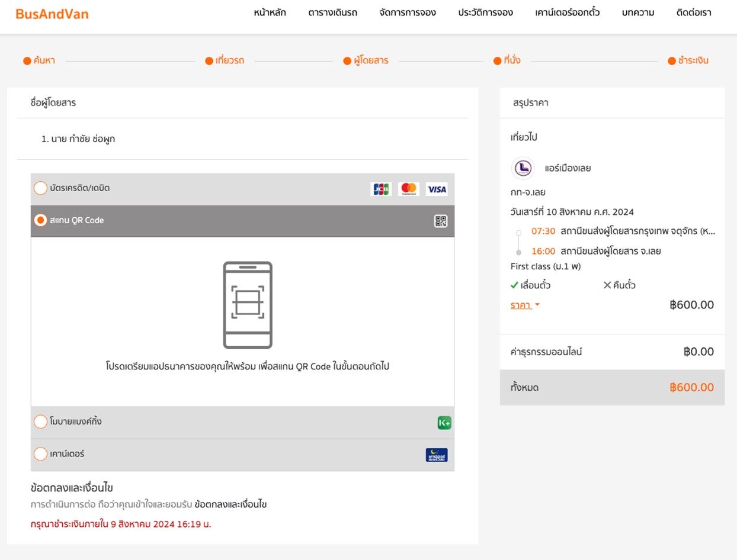
Task: Select the บัตรเครดิต/เดบิต payment option
Action: pos(40,188)
